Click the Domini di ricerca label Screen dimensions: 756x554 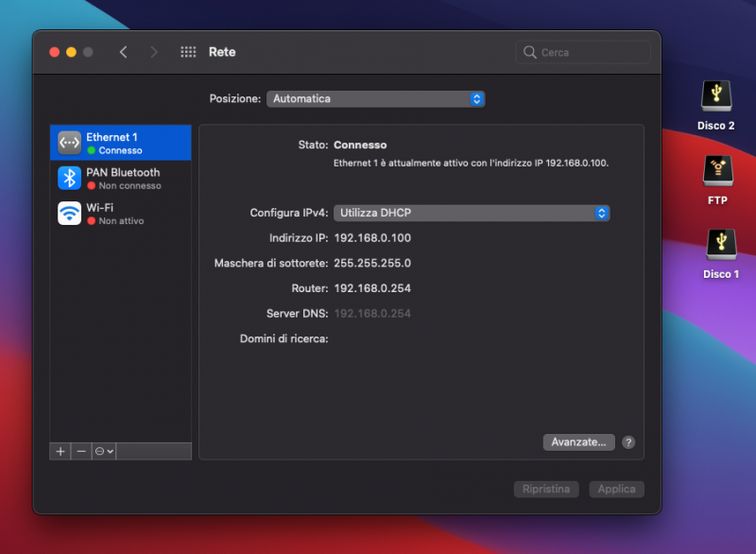[284, 338]
